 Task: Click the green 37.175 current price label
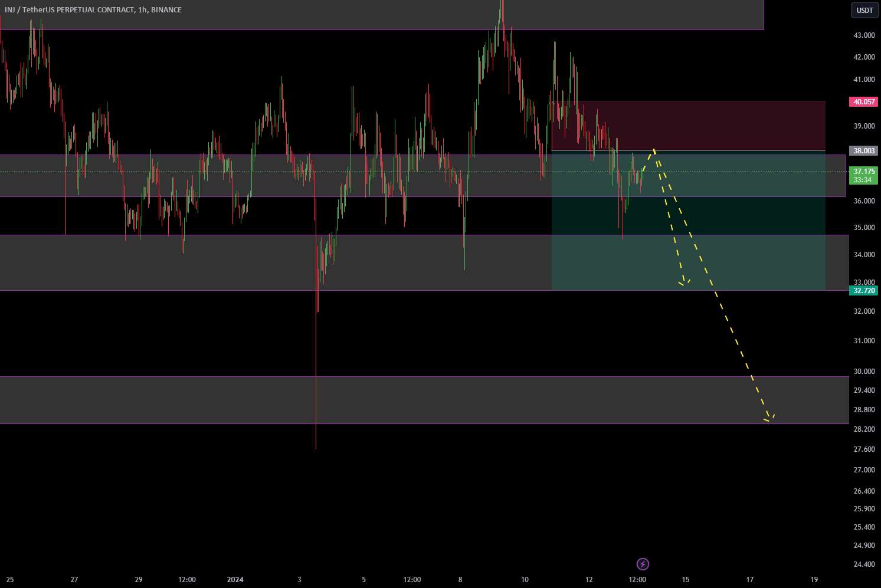864,172
